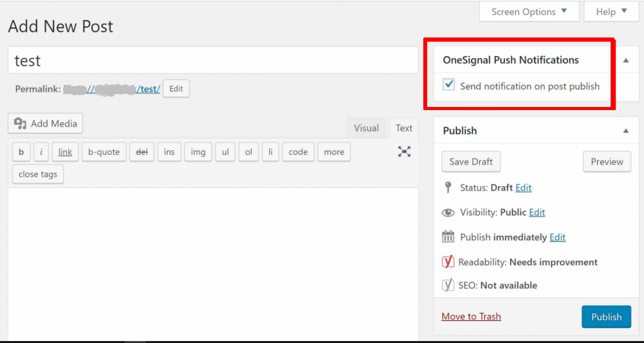
Task: Edit the Public visibility link
Action: pos(537,212)
